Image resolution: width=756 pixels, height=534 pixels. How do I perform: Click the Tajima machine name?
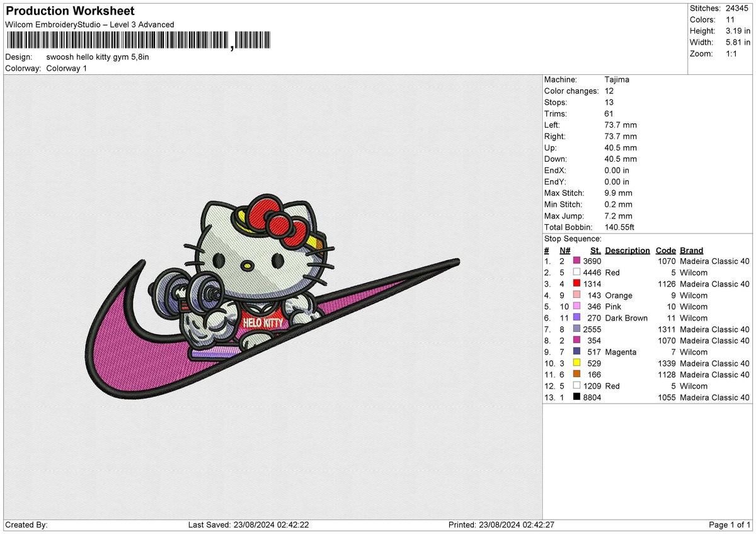tap(616, 79)
